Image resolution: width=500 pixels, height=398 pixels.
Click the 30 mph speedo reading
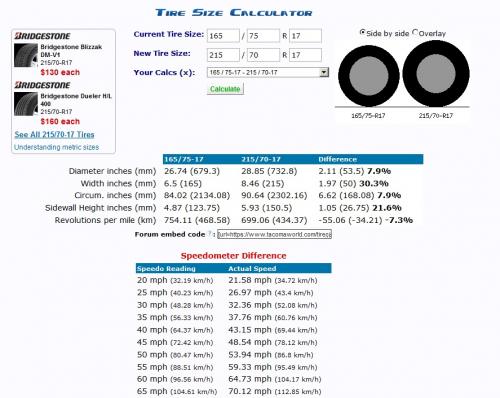175,305
